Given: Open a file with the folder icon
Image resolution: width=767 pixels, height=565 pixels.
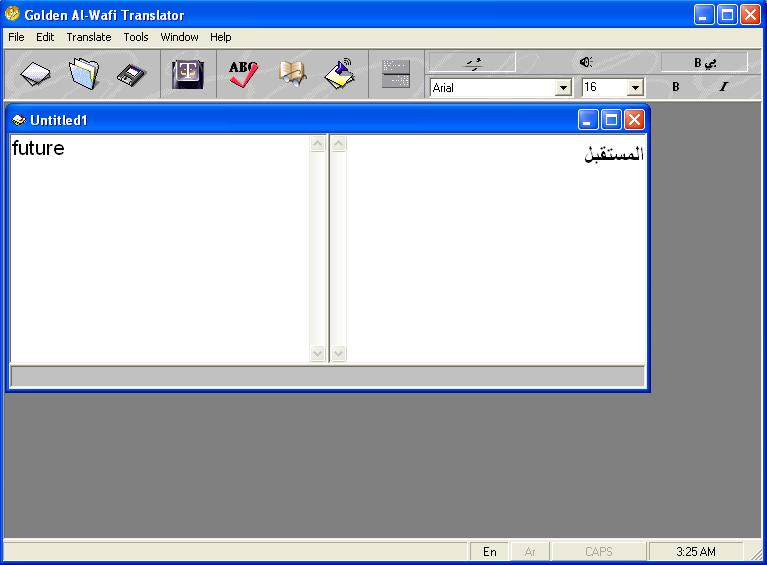Looking at the screenshot, I should click(x=84, y=74).
